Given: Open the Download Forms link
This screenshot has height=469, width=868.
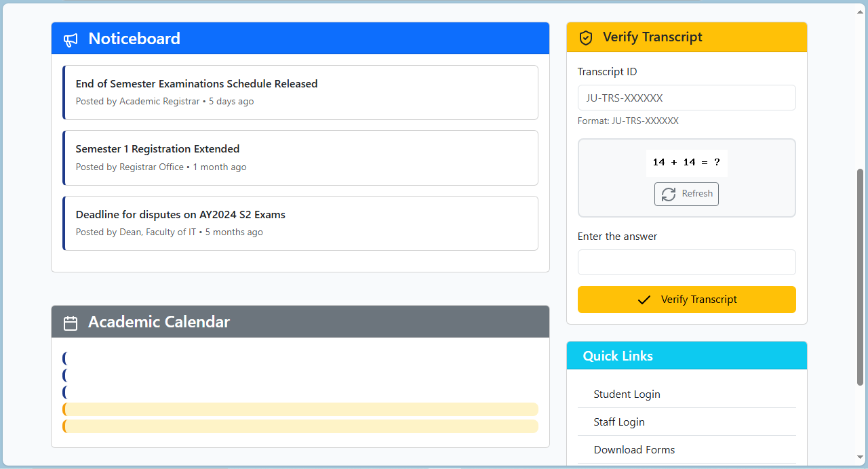Looking at the screenshot, I should coord(634,449).
